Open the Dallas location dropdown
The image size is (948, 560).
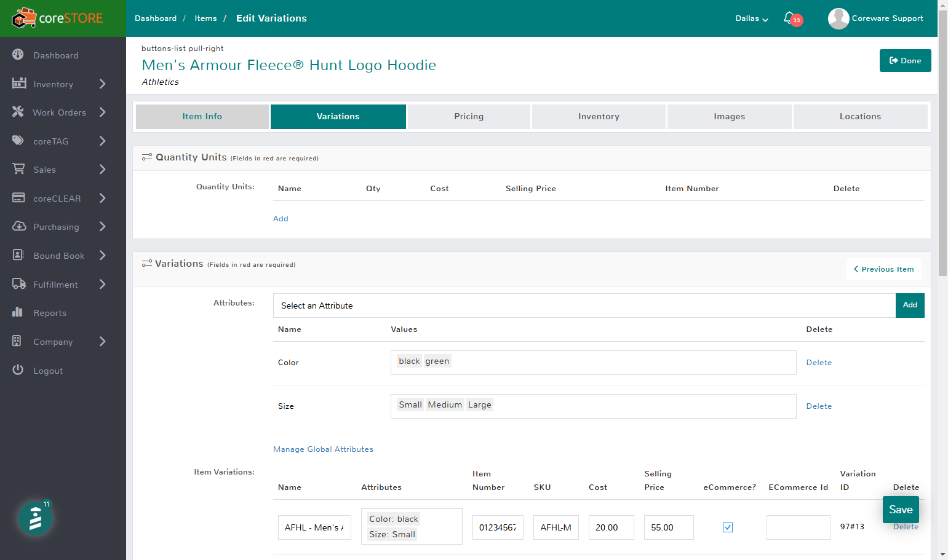click(752, 18)
